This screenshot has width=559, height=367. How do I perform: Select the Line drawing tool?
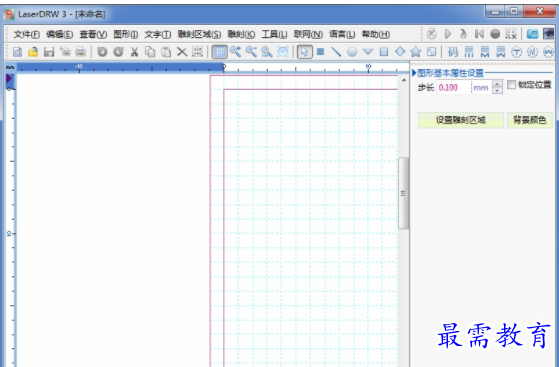336,52
